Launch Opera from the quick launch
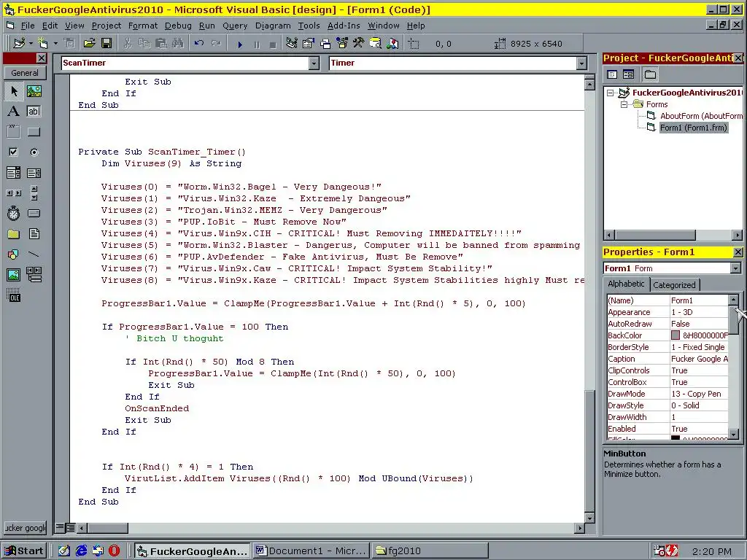The width and height of the screenshot is (747, 560). [x=115, y=551]
